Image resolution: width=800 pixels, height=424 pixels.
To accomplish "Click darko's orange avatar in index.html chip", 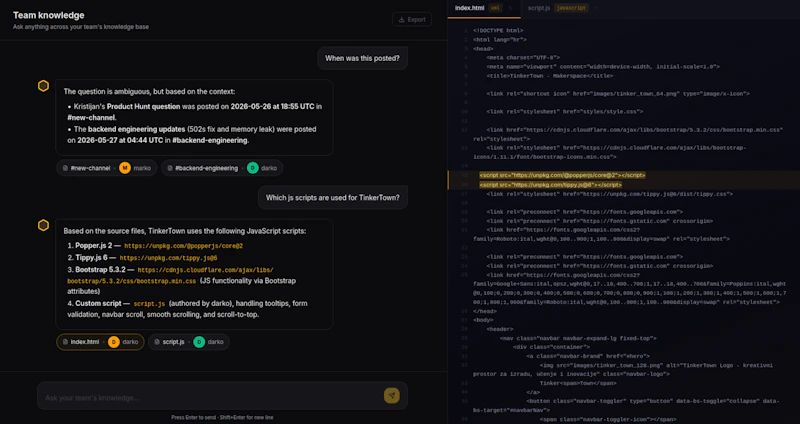I will pos(114,342).
